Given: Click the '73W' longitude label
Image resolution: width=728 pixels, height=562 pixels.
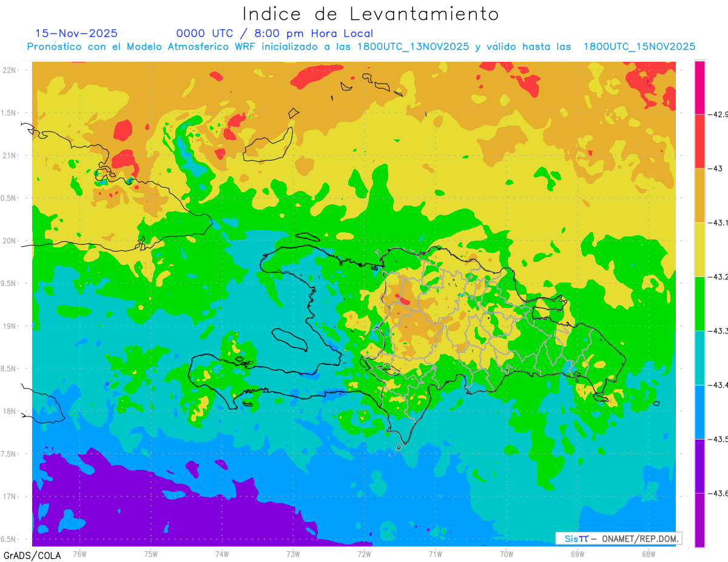Looking at the screenshot, I should (x=293, y=554).
